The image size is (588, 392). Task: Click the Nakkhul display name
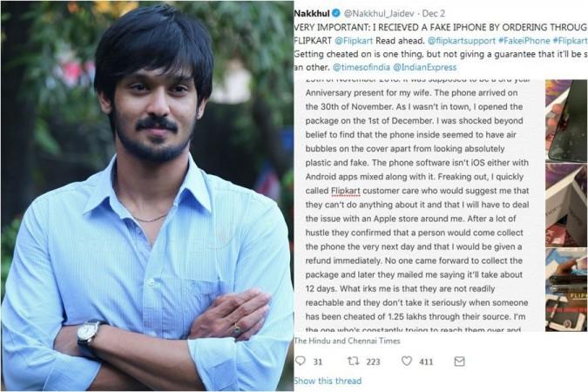click(x=312, y=14)
